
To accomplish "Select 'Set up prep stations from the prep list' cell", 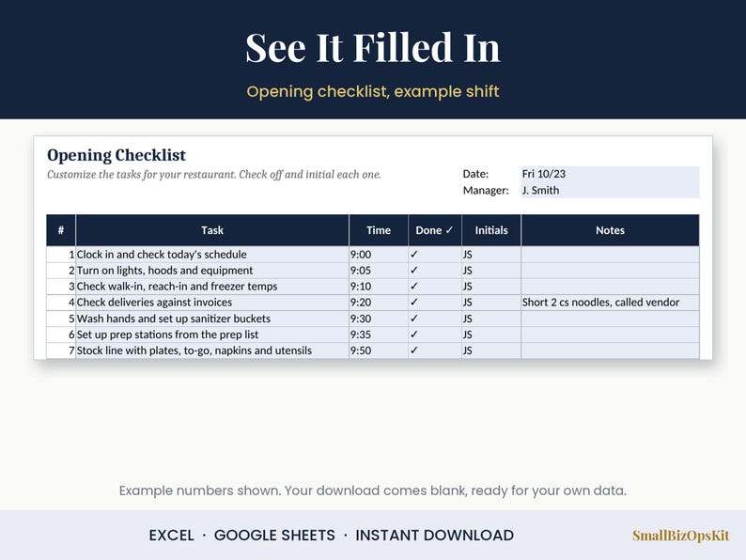I will coord(212,334).
